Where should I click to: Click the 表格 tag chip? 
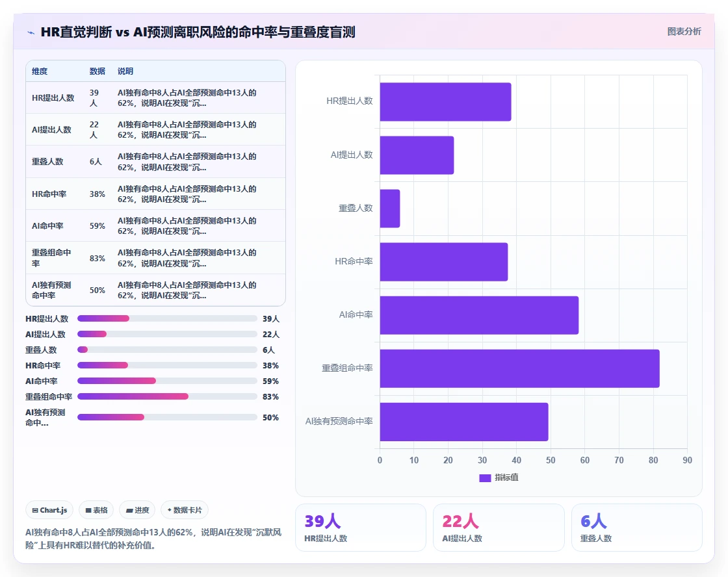(96, 510)
